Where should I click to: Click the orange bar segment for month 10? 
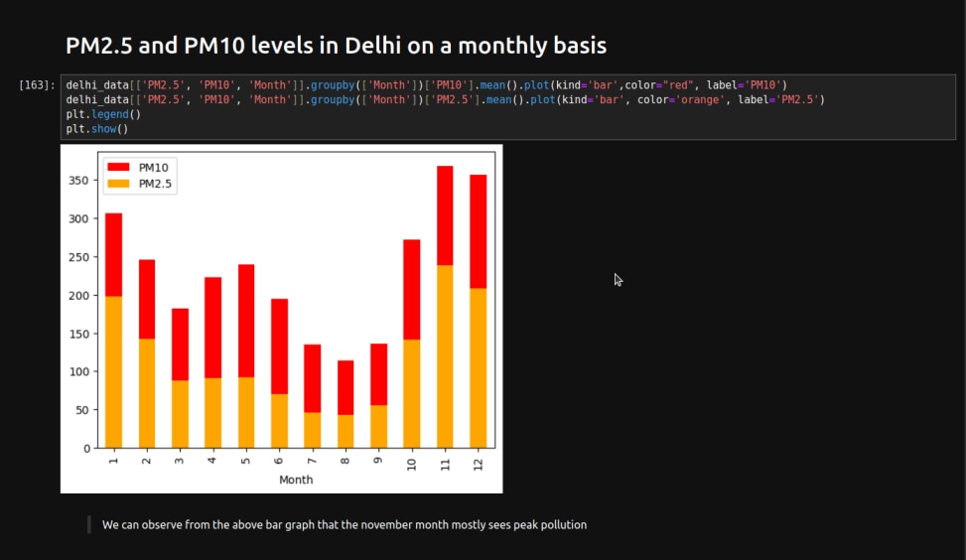(x=412, y=393)
